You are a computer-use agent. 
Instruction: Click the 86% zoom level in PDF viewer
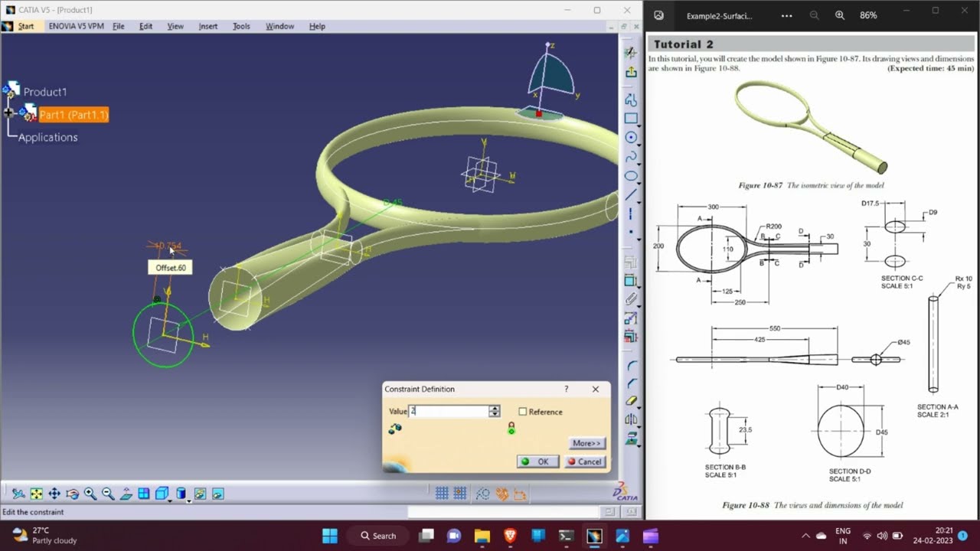[868, 15]
